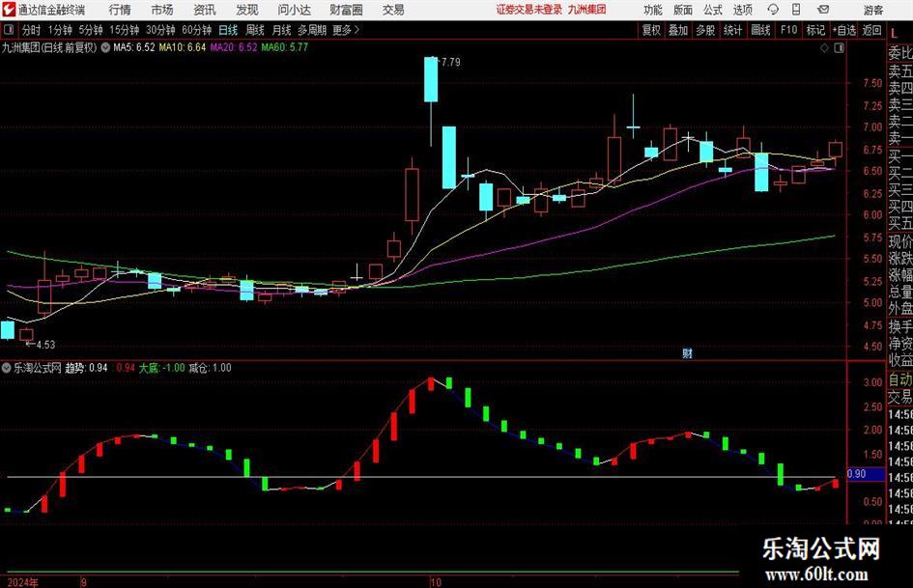This screenshot has height=588, width=913.
Task: Open the 公式 menu
Action: pyautogui.click(x=713, y=10)
